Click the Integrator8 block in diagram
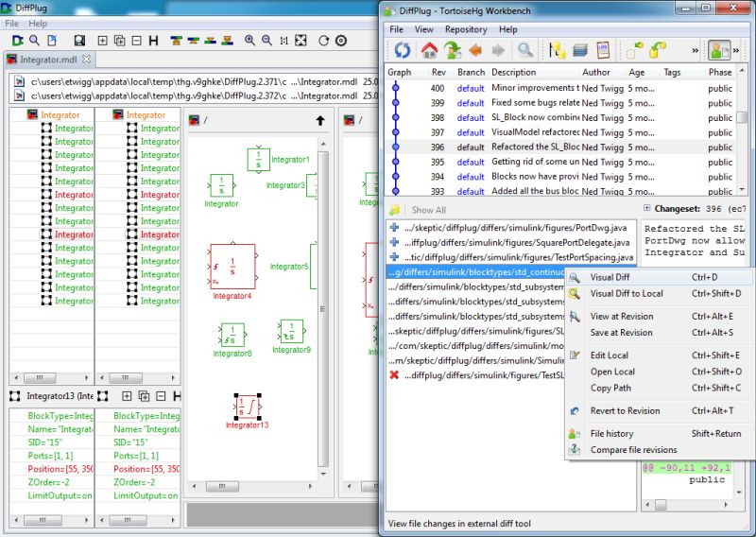The height and width of the screenshot is (537, 756). (232, 335)
